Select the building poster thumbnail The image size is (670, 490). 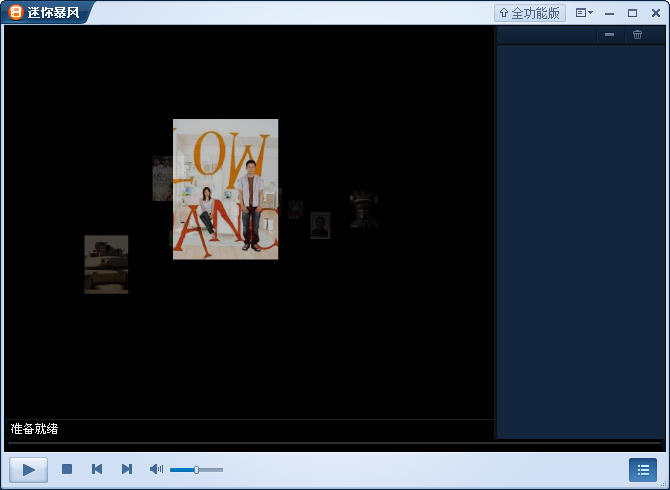(106, 264)
